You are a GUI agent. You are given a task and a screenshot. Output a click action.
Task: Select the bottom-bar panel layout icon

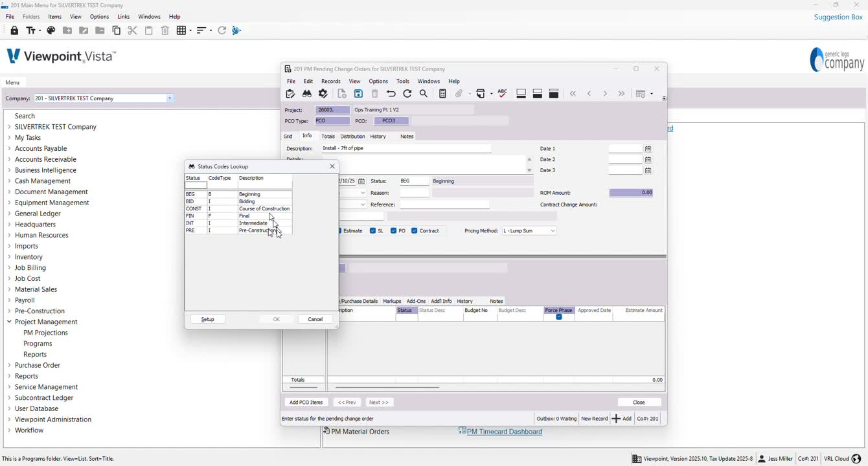tap(521, 94)
